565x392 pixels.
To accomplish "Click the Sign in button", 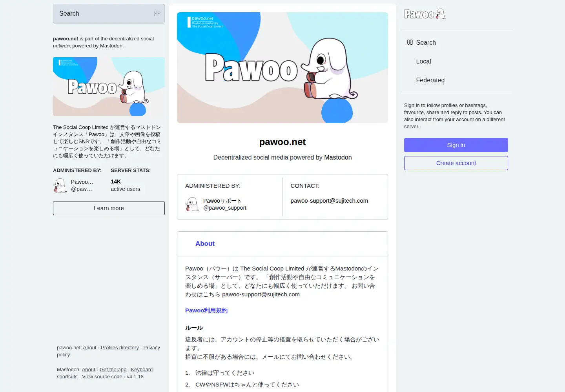I will coord(456,145).
